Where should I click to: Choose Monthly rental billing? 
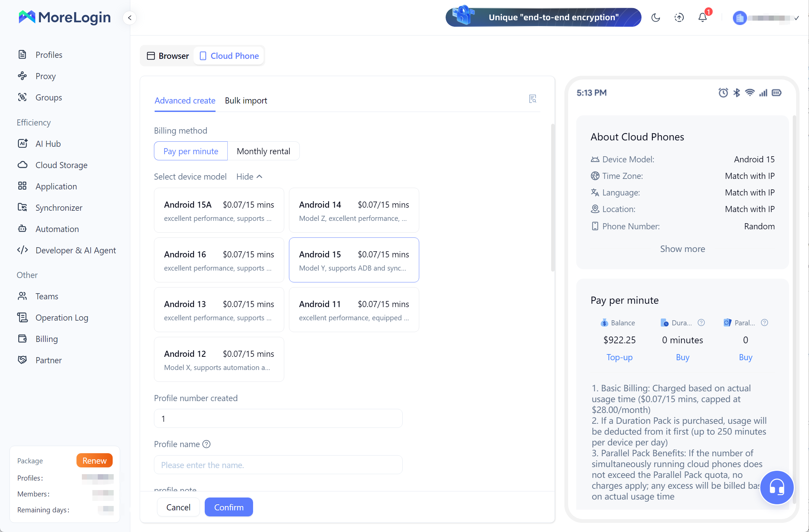tap(264, 151)
